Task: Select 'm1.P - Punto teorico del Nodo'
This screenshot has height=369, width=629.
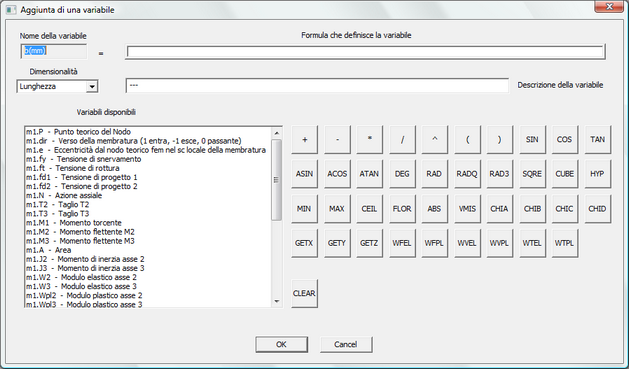Action: (148, 132)
